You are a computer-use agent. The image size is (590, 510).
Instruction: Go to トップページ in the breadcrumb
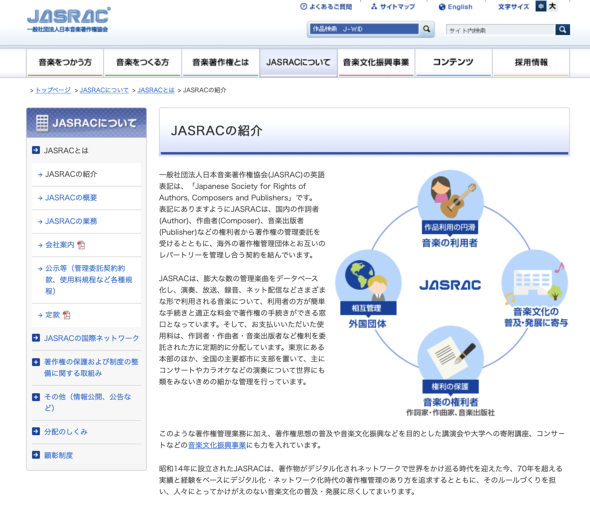(x=53, y=90)
